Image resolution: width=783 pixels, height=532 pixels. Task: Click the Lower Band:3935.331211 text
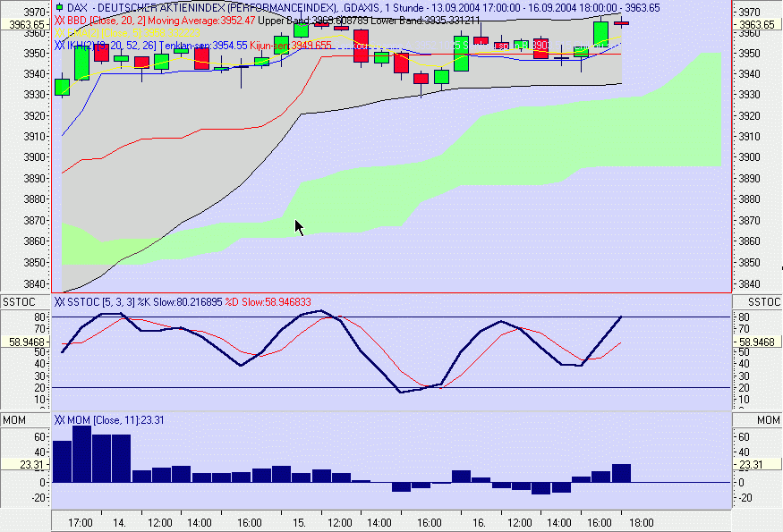(426, 21)
